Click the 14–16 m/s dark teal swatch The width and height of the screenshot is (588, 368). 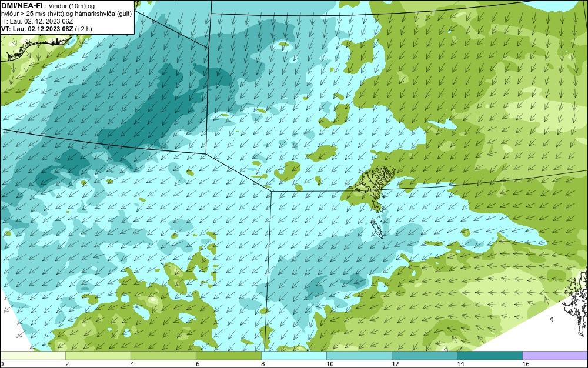click(489, 355)
